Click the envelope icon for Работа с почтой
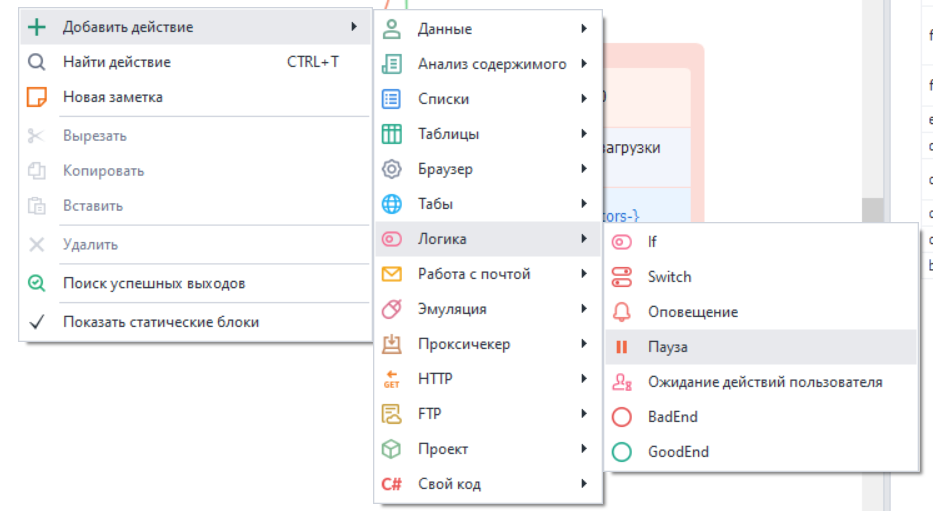Image resolution: width=933 pixels, height=511 pixels. [392, 274]
